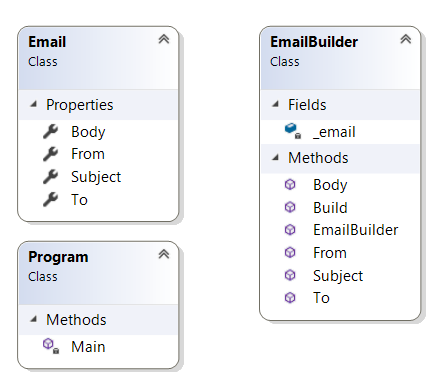Collapse the Methods section in EmailBuilder
The height and width of the screenshot is (381, 437).
(275, 158)
